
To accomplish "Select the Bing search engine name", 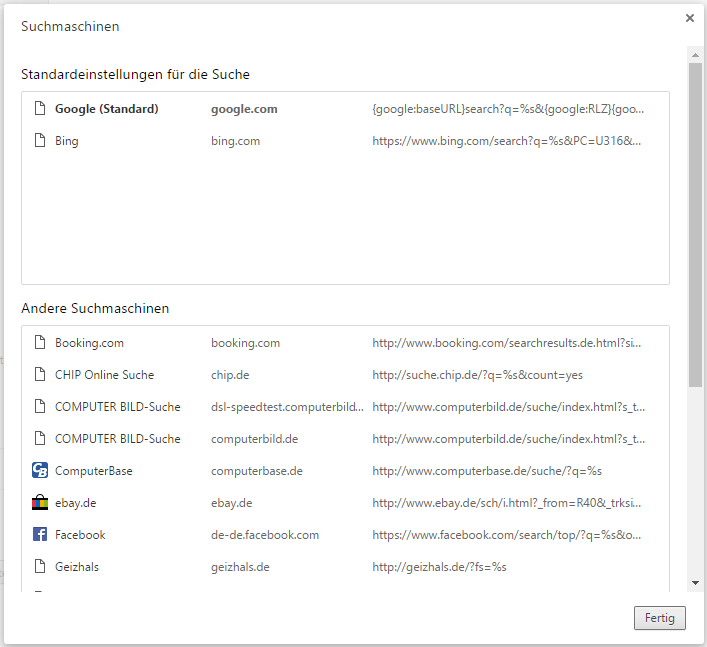I will pyautogui.click(x=67, y=141).
